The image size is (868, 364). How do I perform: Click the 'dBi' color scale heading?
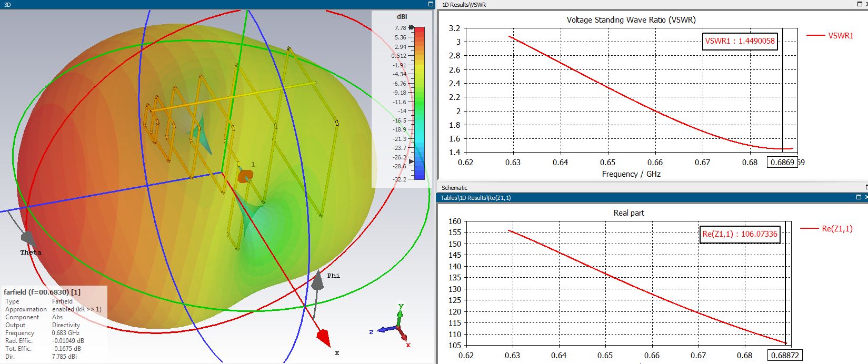click(402, 17)
